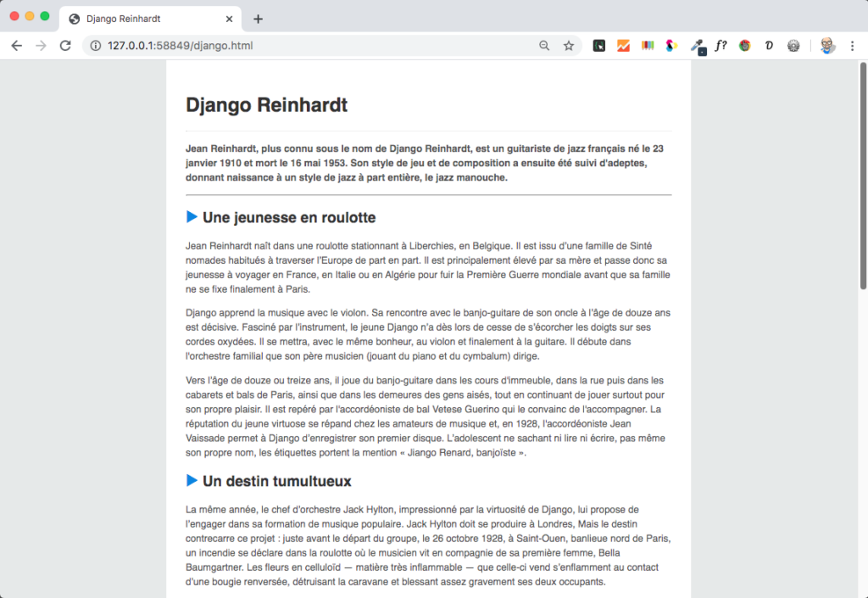Screen dimensions: 868x598
Task: Reload the django.html page
Action: click(65, 46)
